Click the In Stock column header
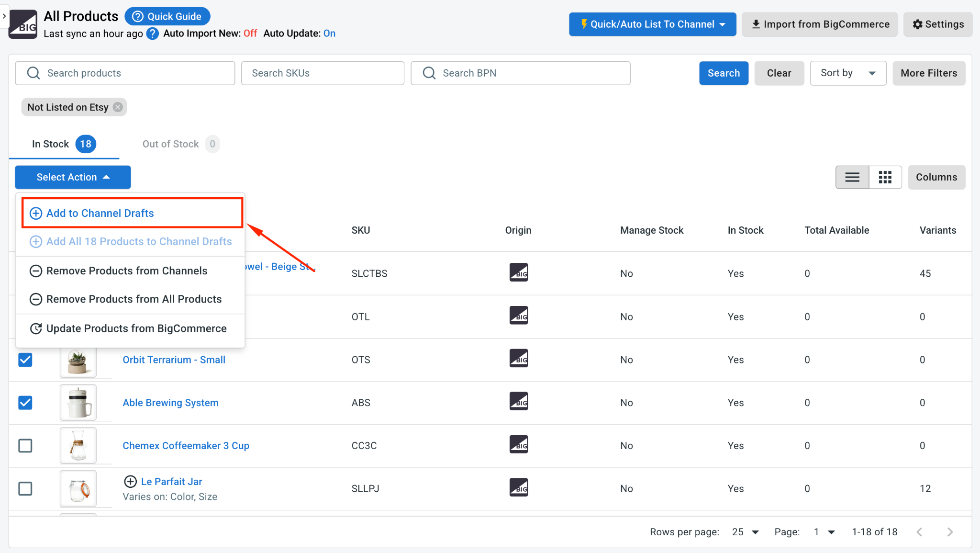This screenshot has height=553, width=980. click(746, 230)
